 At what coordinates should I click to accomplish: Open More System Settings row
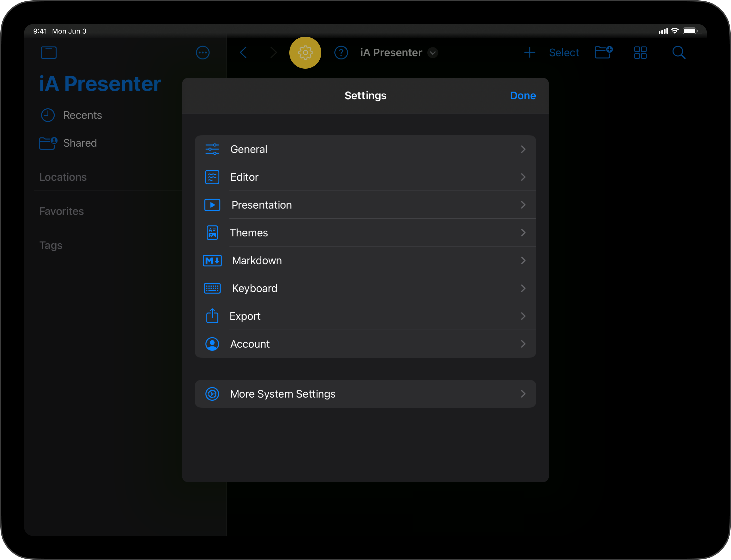(365, 394)
